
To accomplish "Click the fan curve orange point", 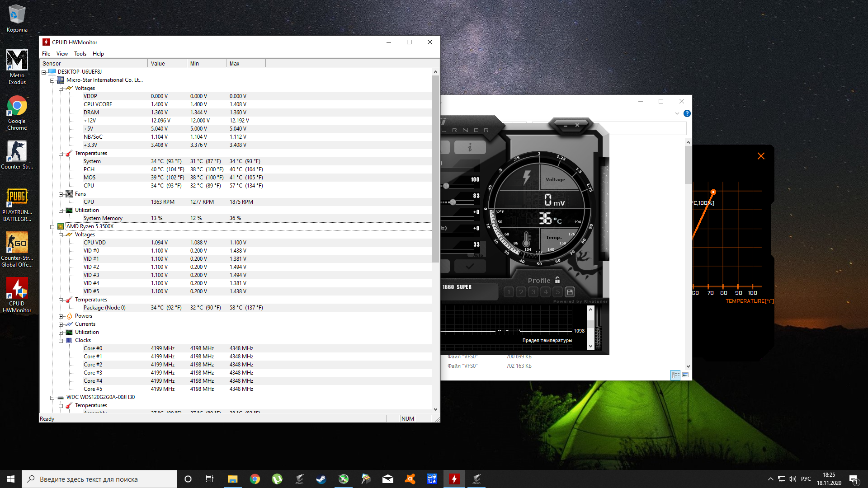I will point(713,192).
